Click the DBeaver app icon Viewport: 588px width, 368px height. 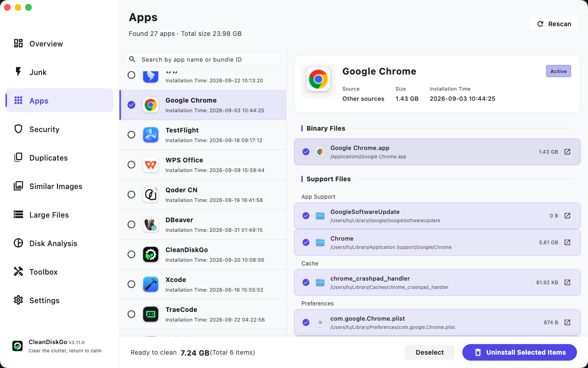coord(151,224)
